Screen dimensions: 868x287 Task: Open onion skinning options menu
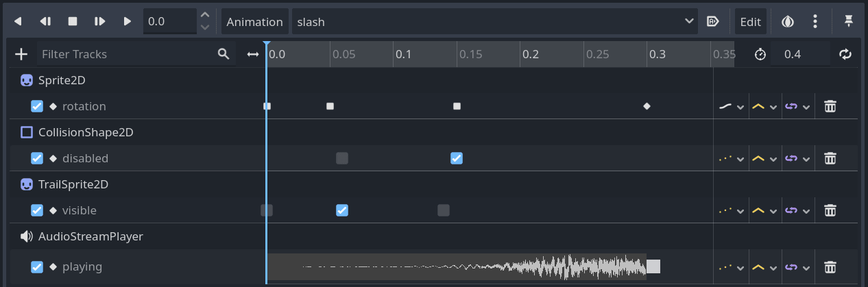tap(815, 21)
